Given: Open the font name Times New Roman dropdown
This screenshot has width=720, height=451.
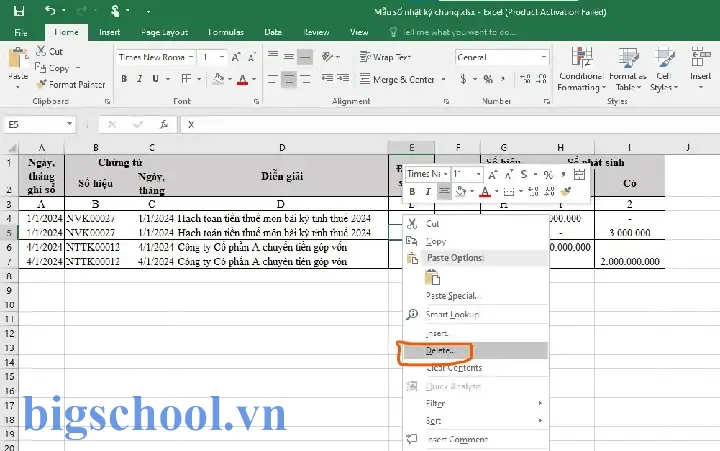Looking at the screenshot, I should [x=191, y=57].
